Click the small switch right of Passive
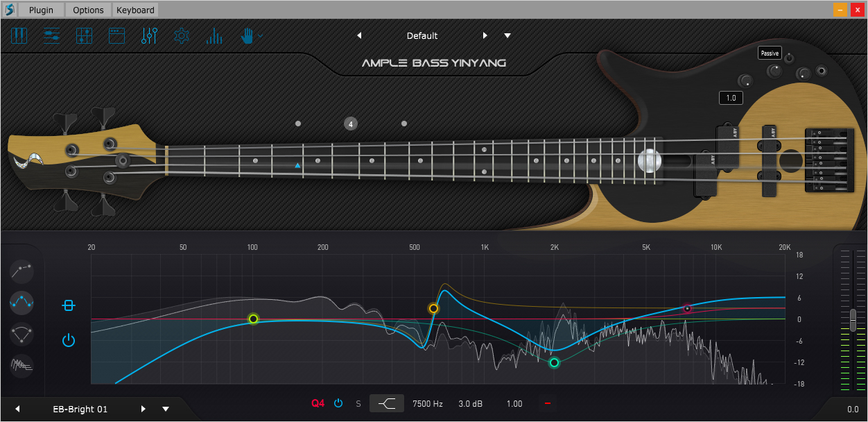This screenshot has height=422, width=868. pos(789,58)
